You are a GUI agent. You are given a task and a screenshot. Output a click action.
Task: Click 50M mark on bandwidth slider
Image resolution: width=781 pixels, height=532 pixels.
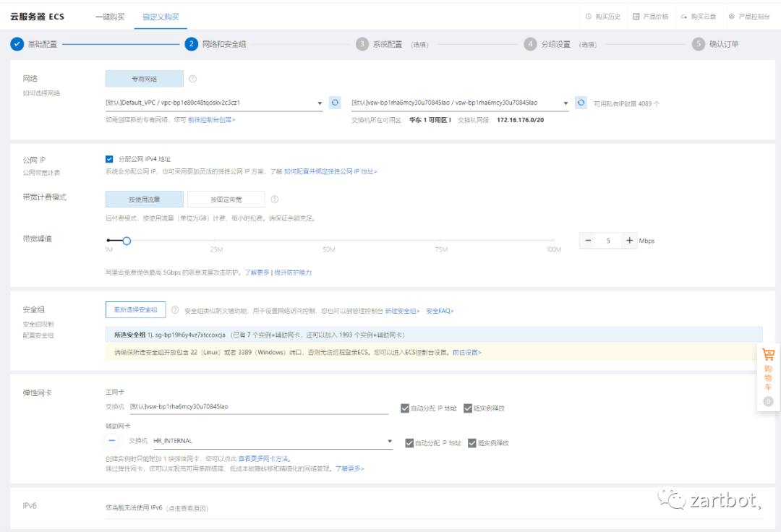(x=328, y=249)
